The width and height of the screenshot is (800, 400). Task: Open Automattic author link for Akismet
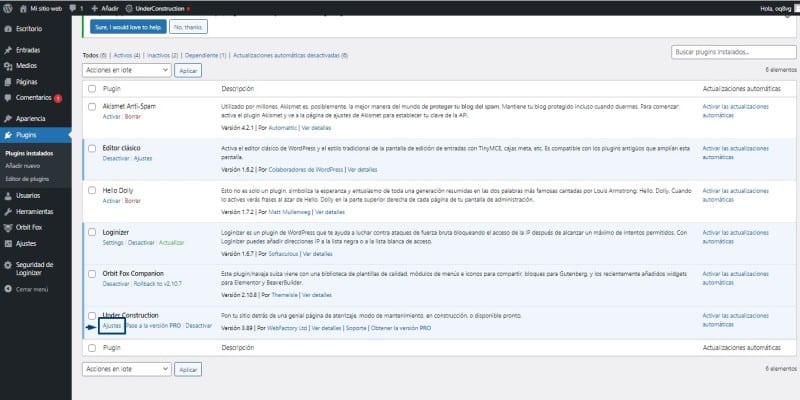(282, 128)
